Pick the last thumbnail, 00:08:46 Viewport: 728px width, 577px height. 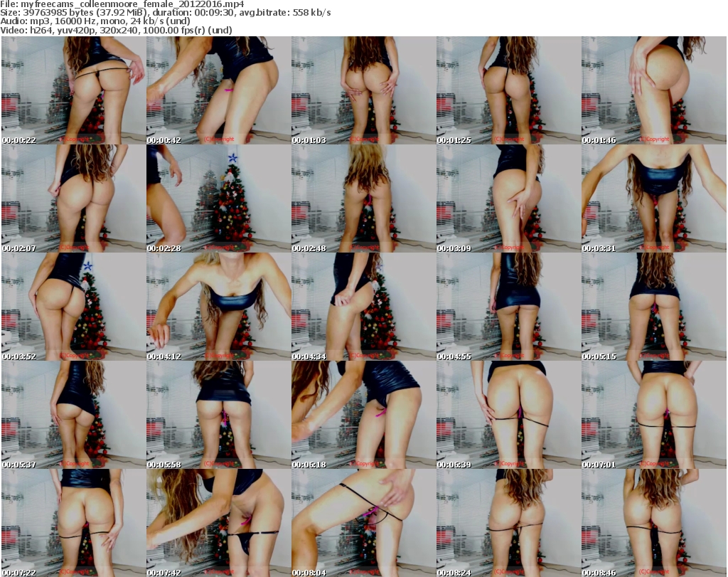[x=654, y=523]
